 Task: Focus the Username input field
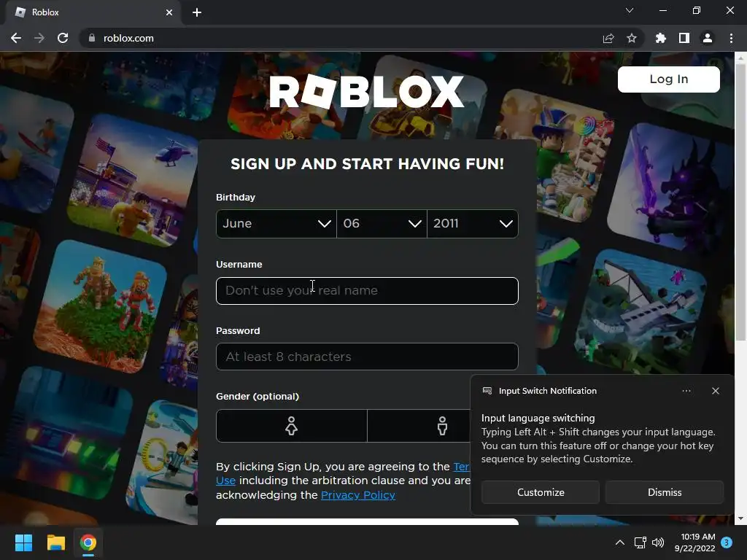[367, 290]
